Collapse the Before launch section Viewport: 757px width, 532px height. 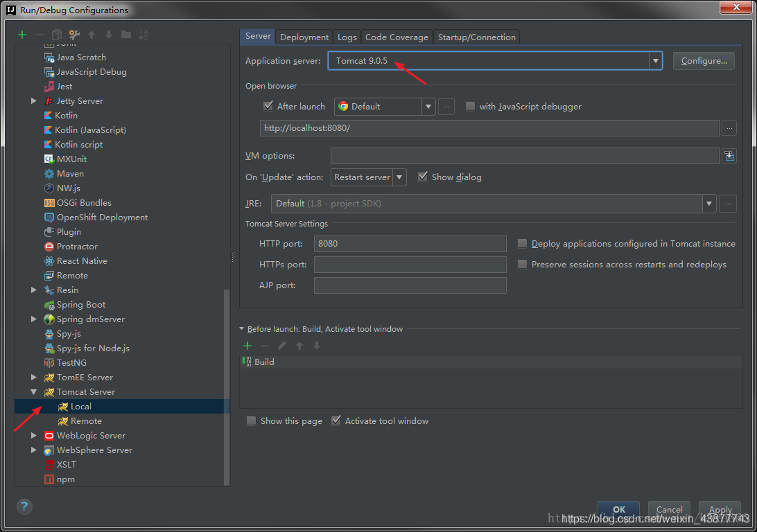241,329
